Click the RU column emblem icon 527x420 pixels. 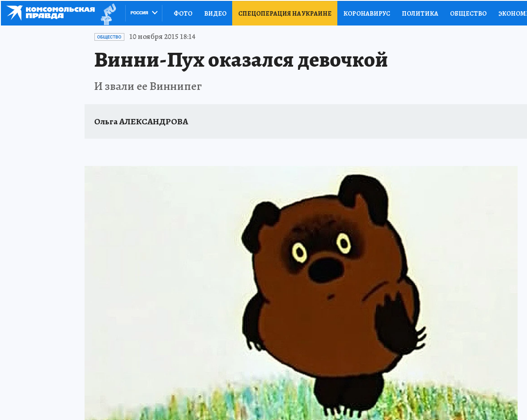pyautogui.click(x=108, y=14)
